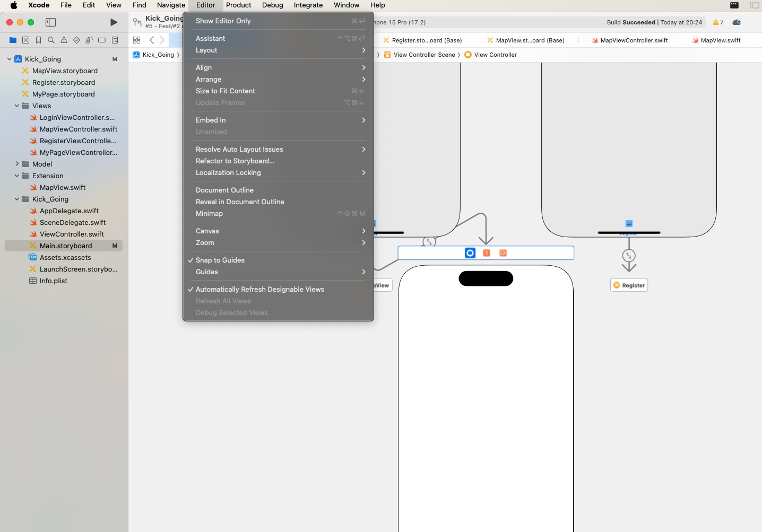This screenshot has width=762, height=532.
Task: Open the Guides submenu
Action: click(x=278, y=272)
